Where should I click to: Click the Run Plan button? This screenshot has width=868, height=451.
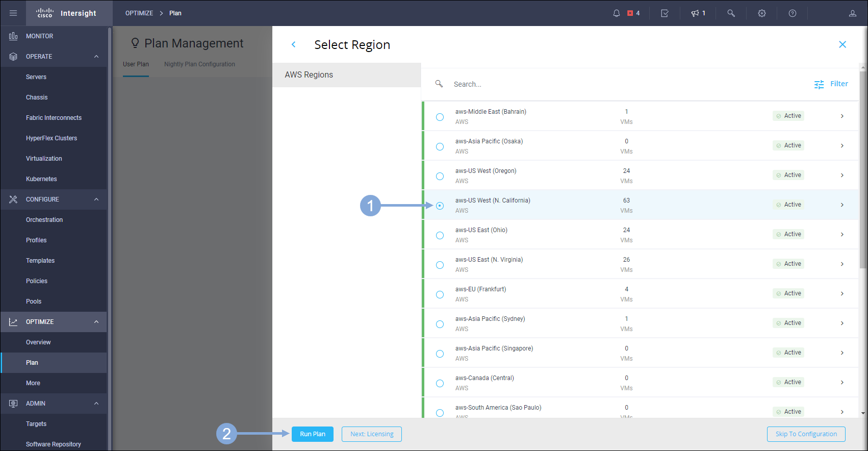[x=313, y=434]
